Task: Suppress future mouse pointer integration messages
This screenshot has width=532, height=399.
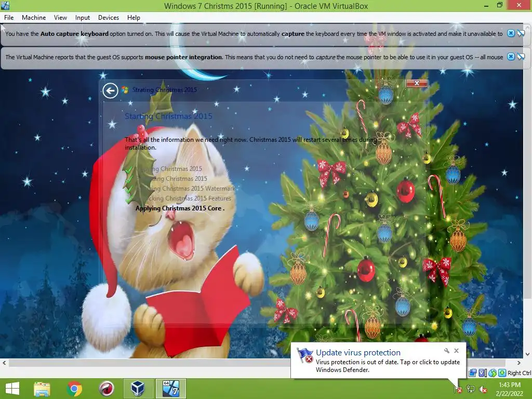Action: [x=521, y=57]
